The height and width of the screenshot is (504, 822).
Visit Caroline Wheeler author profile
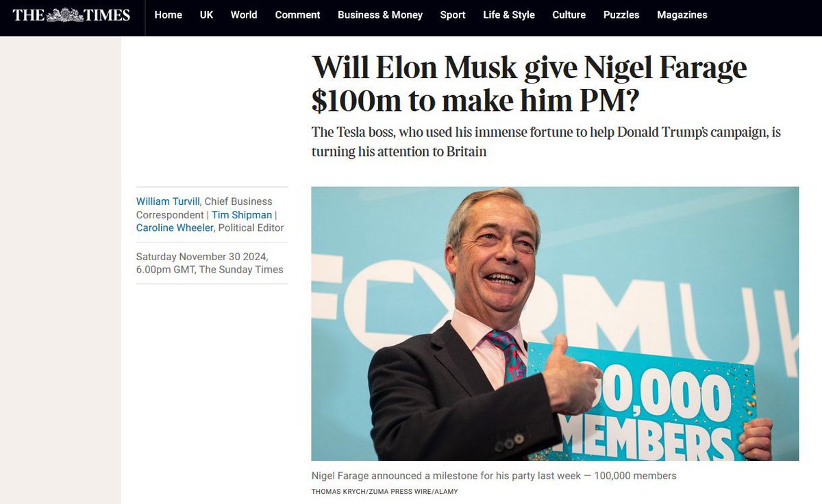174,227
